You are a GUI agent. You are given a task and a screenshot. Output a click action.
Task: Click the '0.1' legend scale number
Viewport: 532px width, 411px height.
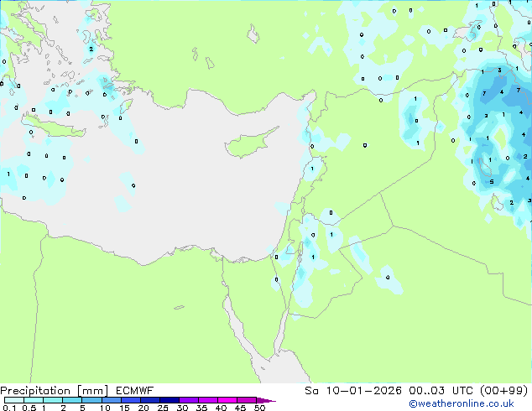9,408
